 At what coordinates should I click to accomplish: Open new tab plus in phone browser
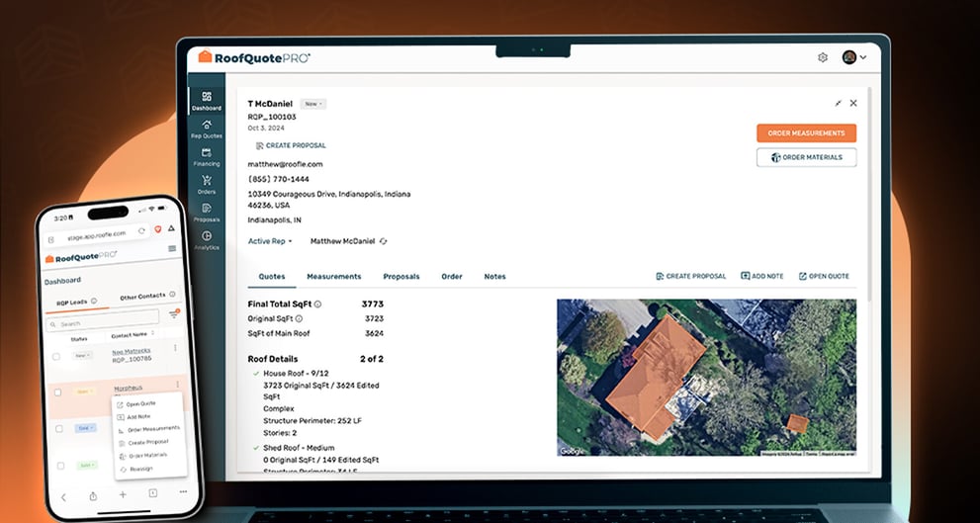pyautogui.click(x=123, y=494)
